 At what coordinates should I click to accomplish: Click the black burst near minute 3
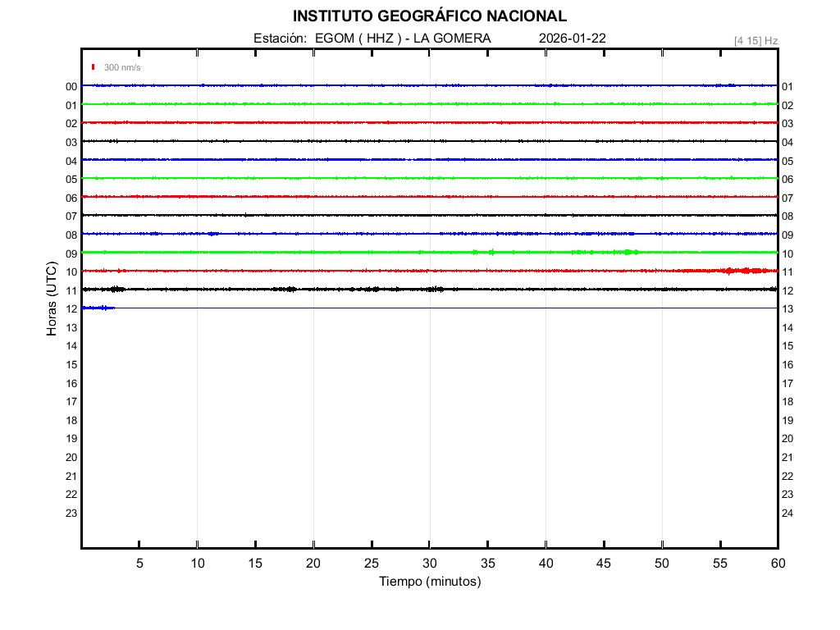tap(116, 289)
